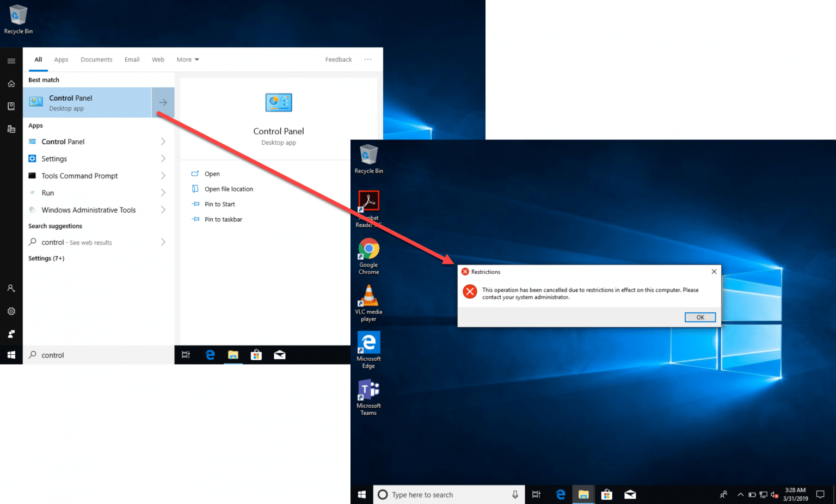Switch to the Documents search tab
The width and height of the screenshot is (836, 504).
pyautogui.click(x=96, y=59)
